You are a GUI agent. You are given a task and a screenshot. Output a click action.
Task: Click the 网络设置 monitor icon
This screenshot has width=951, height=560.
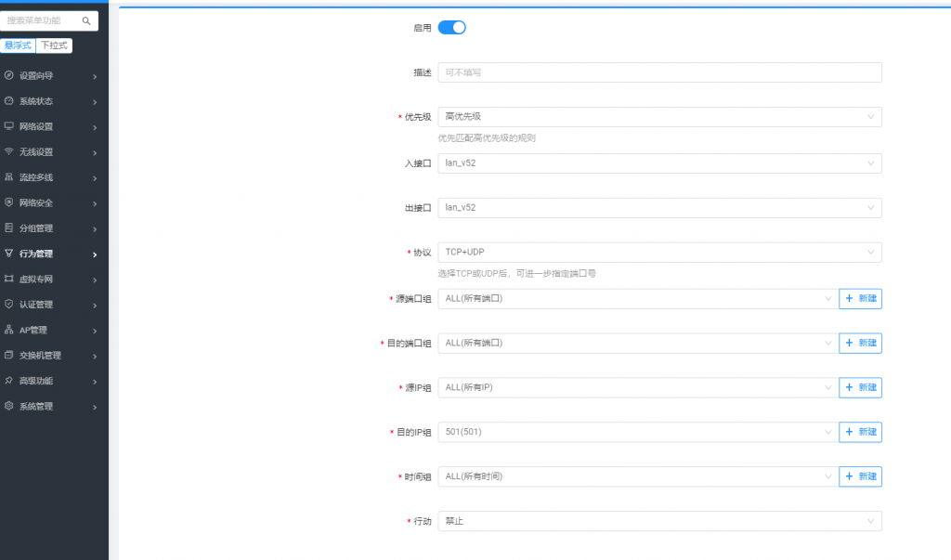(x=8, y=126)
